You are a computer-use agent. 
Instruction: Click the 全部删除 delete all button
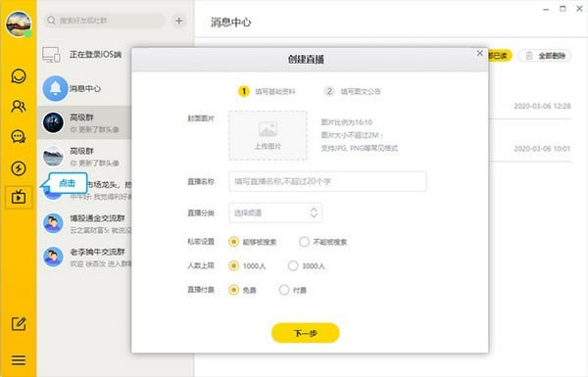[x=545, y=56]
